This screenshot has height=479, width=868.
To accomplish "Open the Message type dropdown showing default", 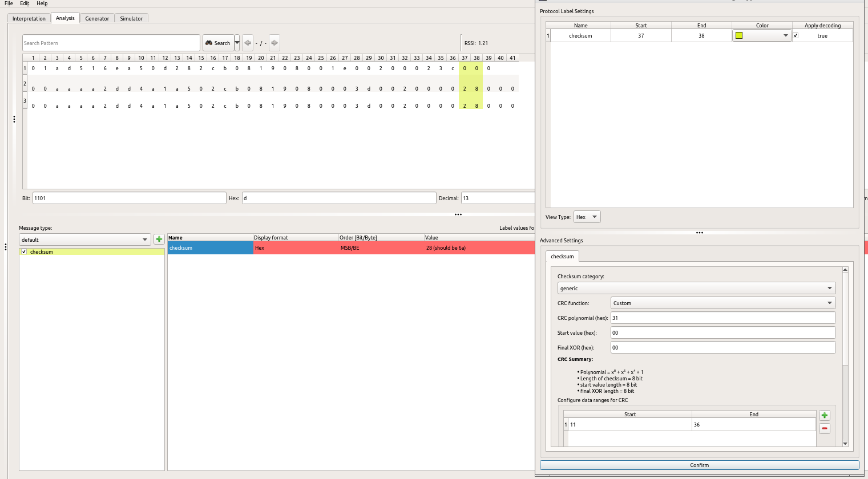I will click(84, 239).
